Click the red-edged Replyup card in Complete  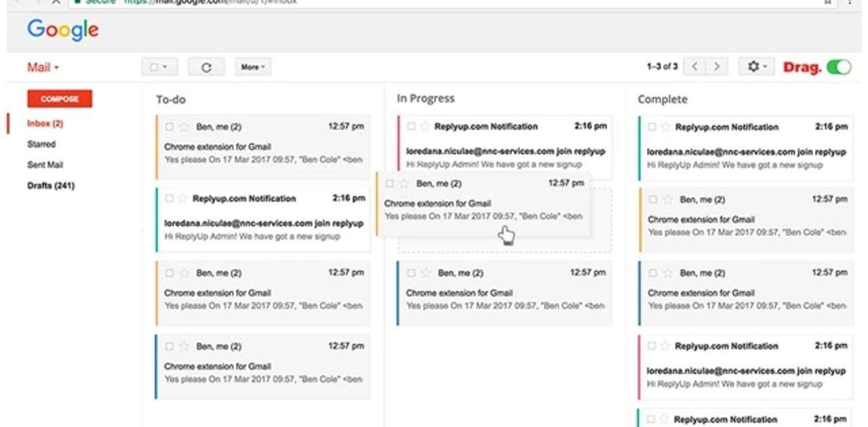746,366
